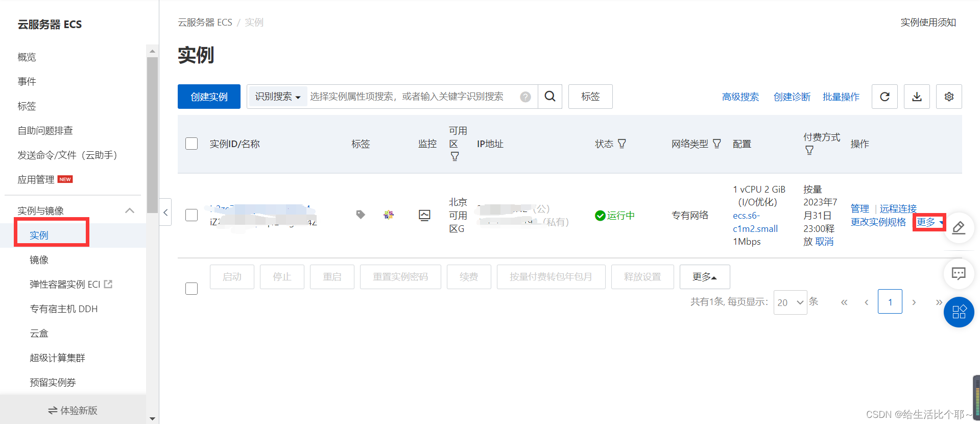
Task: Open 应用管理 in sidebar
Action: coord(36,179)
